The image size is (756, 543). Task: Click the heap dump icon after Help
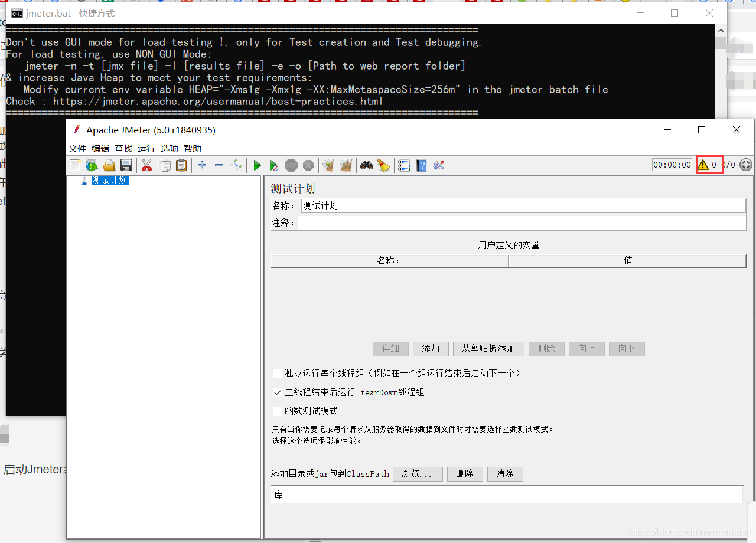pyautogui.click(x=439, y=165)
